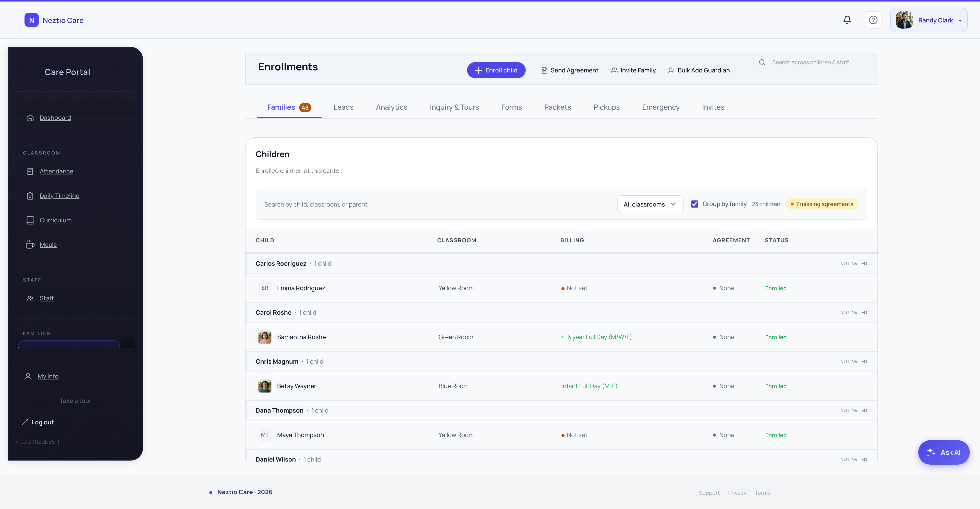The height and width of the screenshot is (509, 980).
Task: Open the Support footer link
Action: [x=709, y=493]
